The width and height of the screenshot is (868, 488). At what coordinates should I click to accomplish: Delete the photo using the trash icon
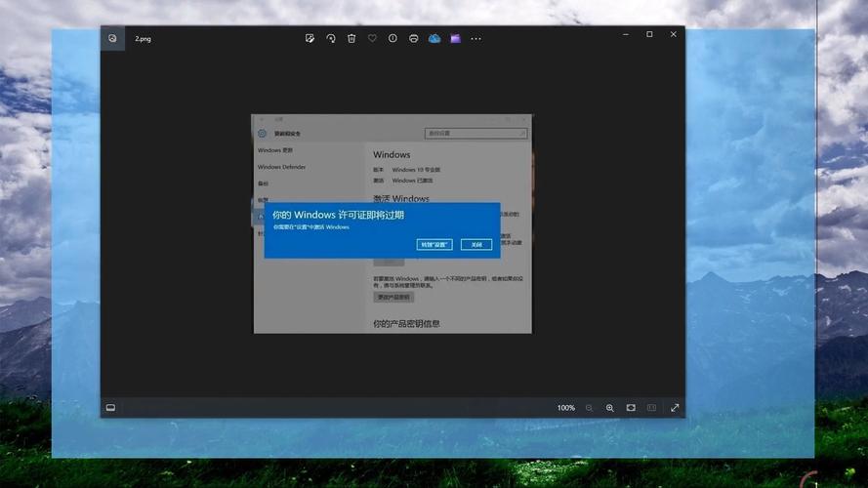pyautogui.click(x=351, y=38)
